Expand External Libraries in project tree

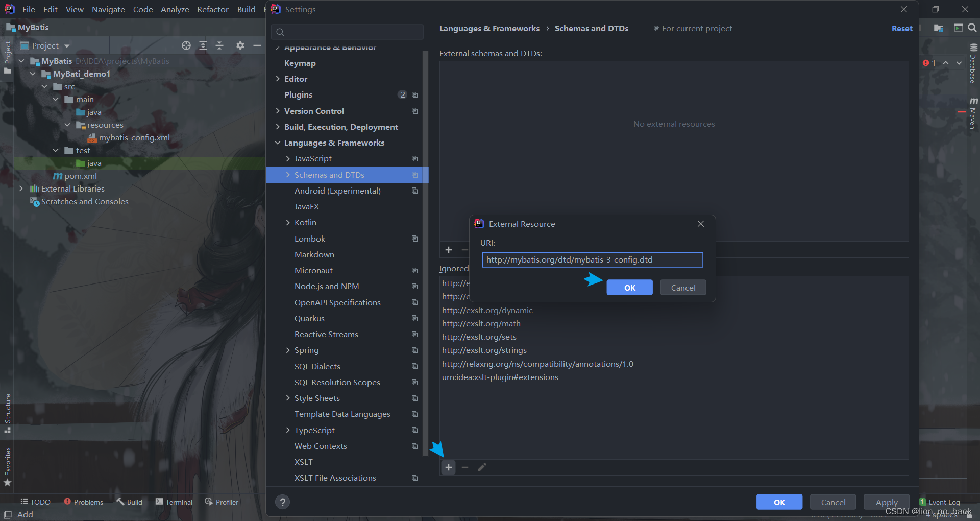click(21, 188)
